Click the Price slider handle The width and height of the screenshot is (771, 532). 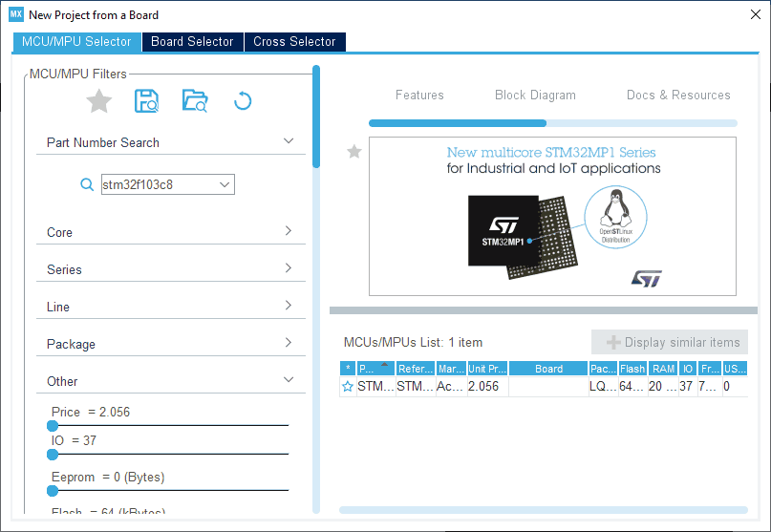[x=53, y=425]
